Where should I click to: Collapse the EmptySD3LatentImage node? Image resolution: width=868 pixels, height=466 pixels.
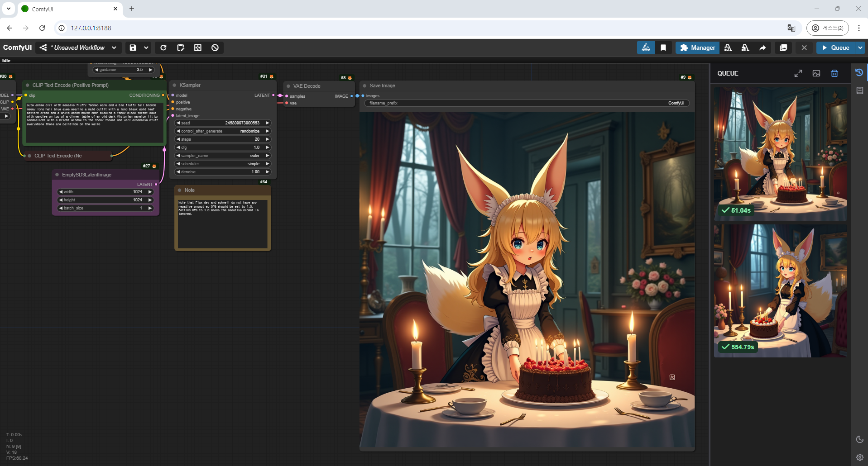[x=57, y=175]
